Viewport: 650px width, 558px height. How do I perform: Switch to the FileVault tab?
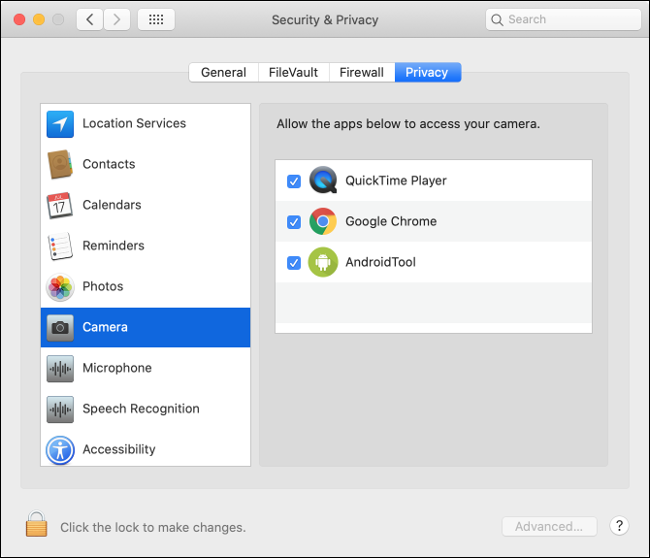[293, 73]
